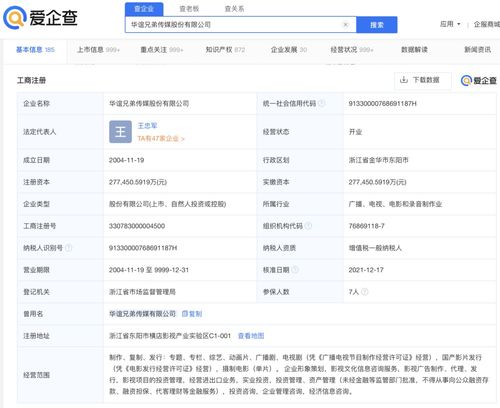Viewport: 500px width, 408px height.
Task: Open the 知识产权 tab
Action: 225,50
